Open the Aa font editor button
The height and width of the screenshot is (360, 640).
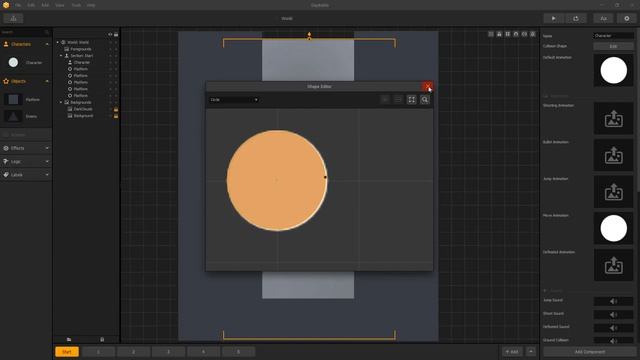tap(603, 18)
